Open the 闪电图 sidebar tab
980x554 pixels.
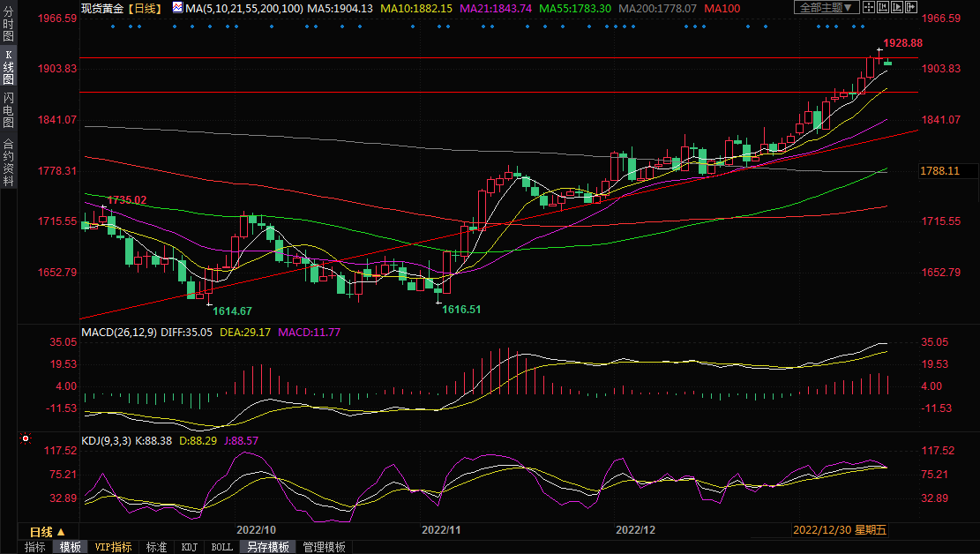[x=8, y=110]
